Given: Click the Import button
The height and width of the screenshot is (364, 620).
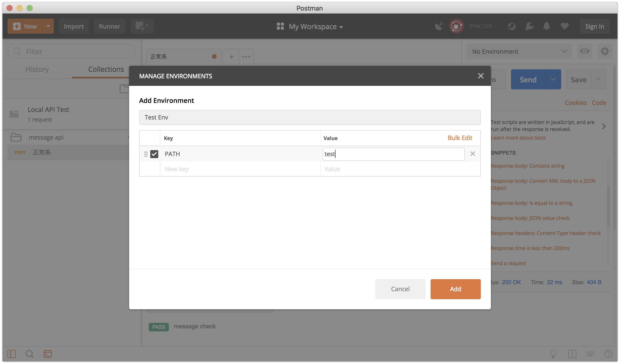Looking at the screenshot, I should point(74,26).
